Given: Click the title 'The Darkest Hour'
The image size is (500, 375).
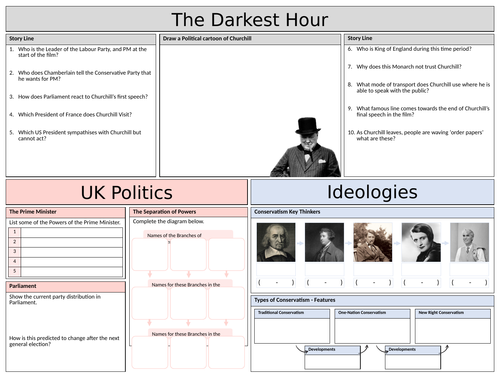Looking at the screenshot, I should [250, 20].
